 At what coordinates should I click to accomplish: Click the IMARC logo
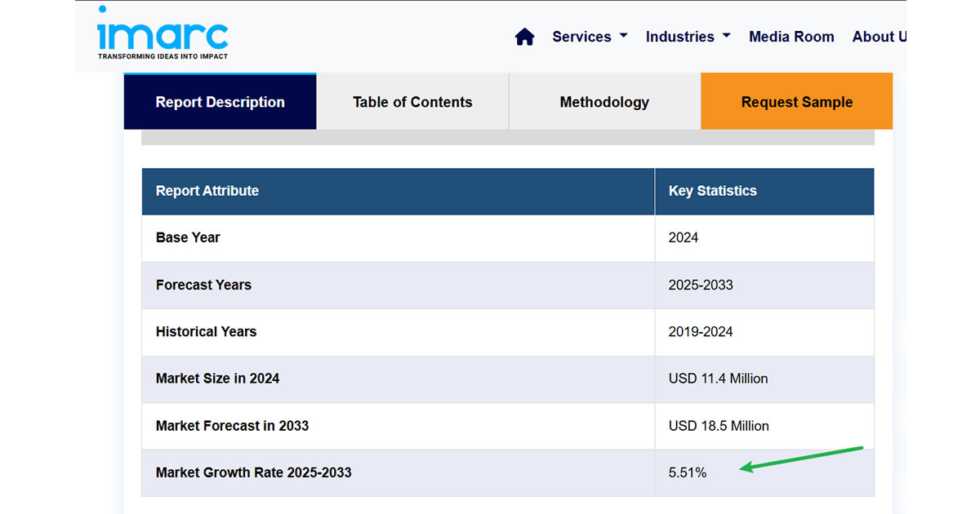[163, 33]
